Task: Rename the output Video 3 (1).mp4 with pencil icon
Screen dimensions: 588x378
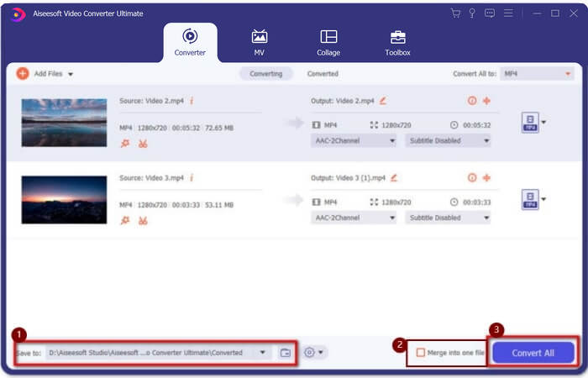Action: 394,178
